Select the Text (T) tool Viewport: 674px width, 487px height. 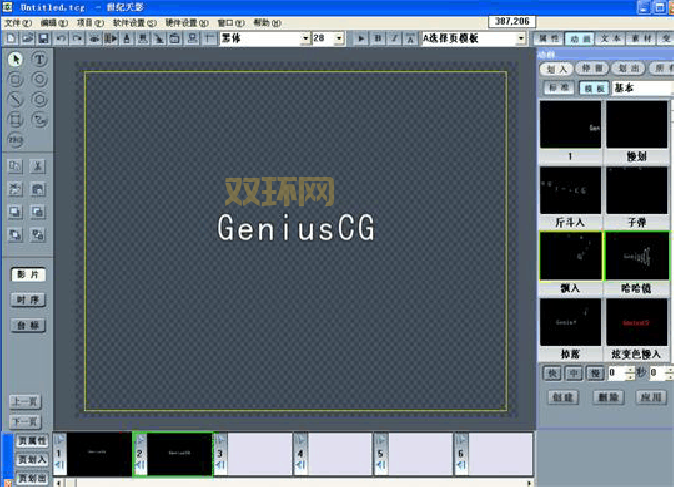(39, 59)
